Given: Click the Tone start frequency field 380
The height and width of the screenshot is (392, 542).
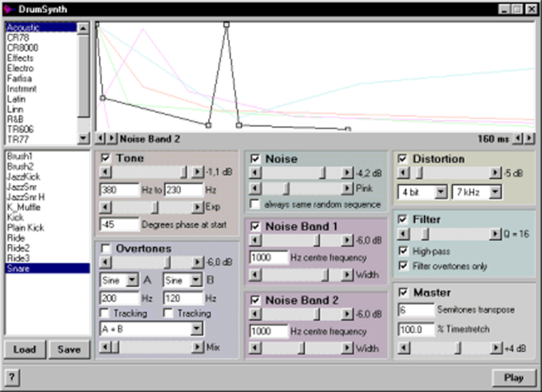Looking at the screenshot, I should (119, 190).
